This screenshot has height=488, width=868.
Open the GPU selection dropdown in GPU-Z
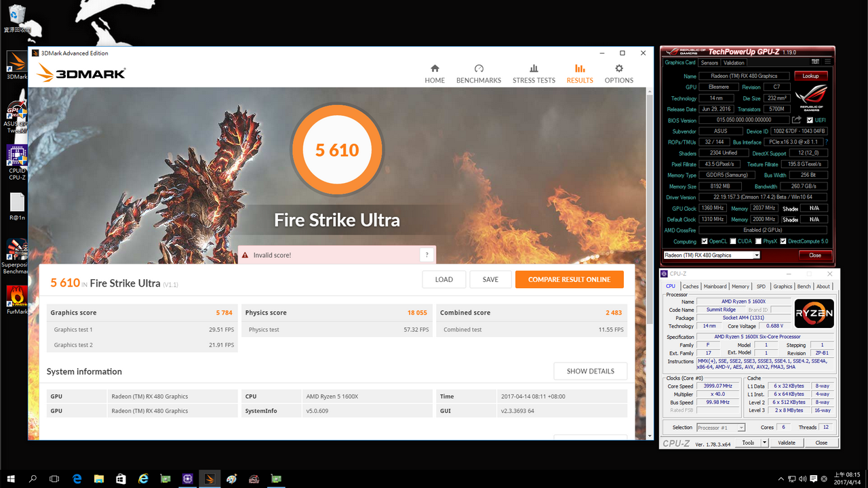(x=711, y=256)
